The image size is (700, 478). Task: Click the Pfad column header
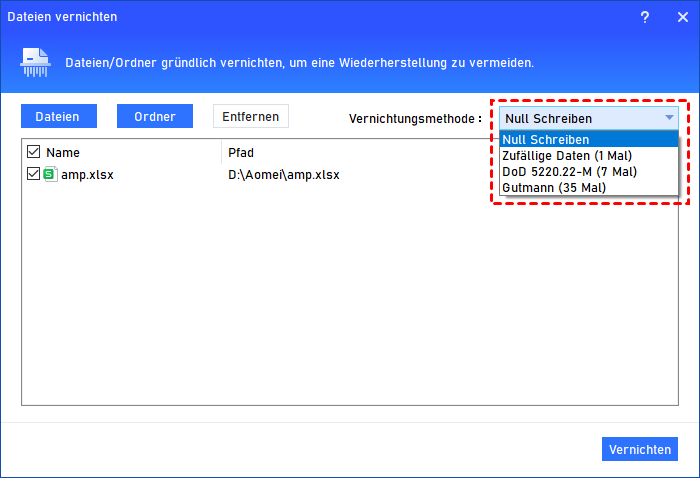pos(241,153)
